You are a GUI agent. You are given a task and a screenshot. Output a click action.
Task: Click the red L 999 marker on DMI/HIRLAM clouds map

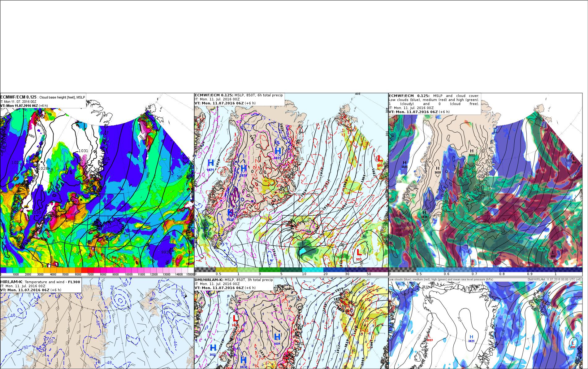tap(573, 345)
